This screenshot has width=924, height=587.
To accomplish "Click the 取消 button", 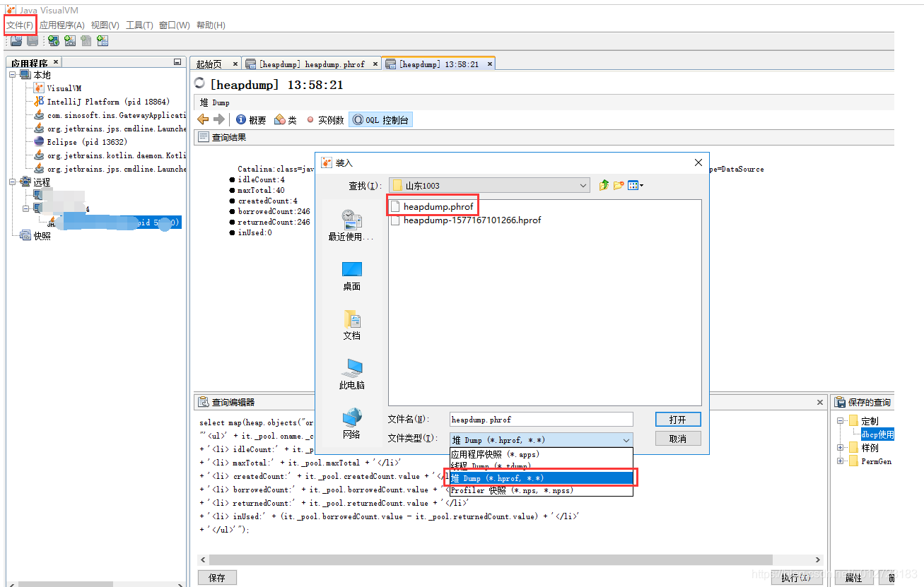I will pos(677,439).
